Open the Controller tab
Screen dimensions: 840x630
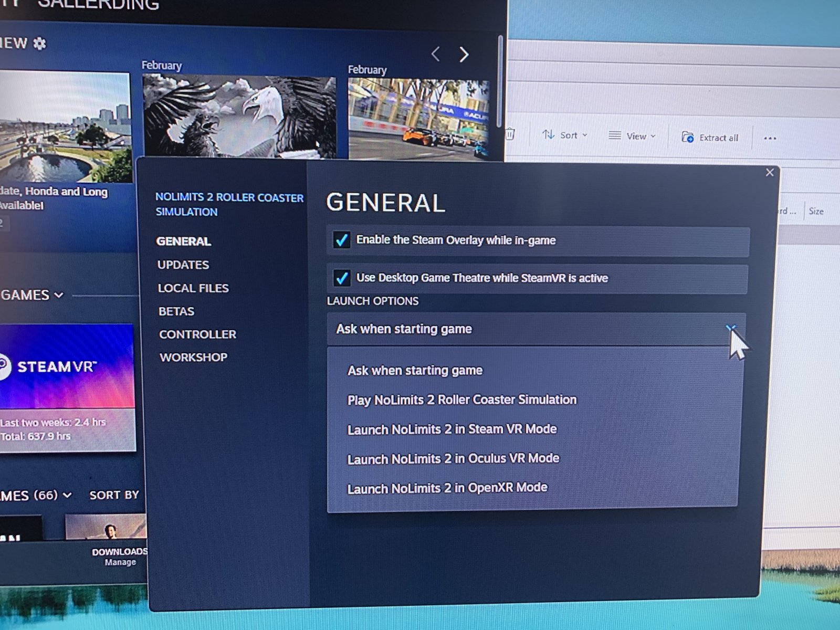pyautogui.click(x=198, y=334)
